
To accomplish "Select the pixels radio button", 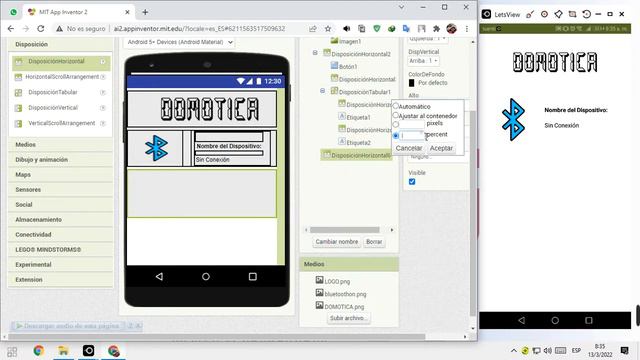I will click(396, 124).
